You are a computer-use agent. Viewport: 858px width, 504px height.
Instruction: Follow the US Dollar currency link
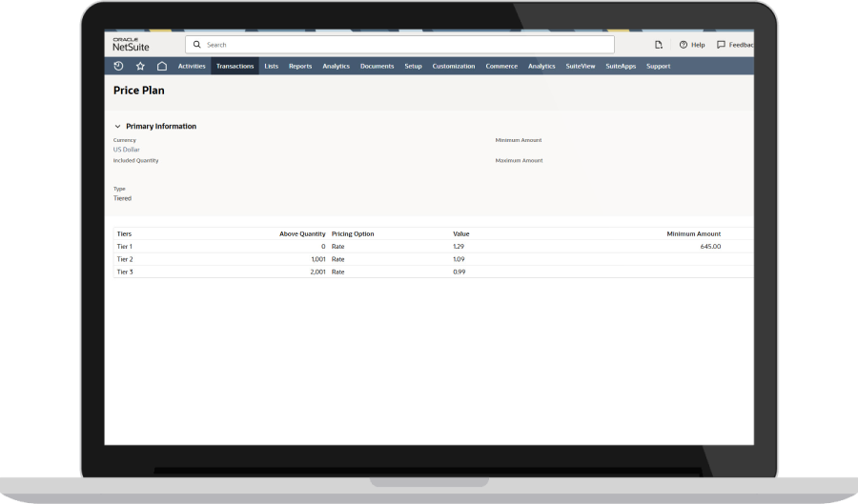(x=127, y=150)
